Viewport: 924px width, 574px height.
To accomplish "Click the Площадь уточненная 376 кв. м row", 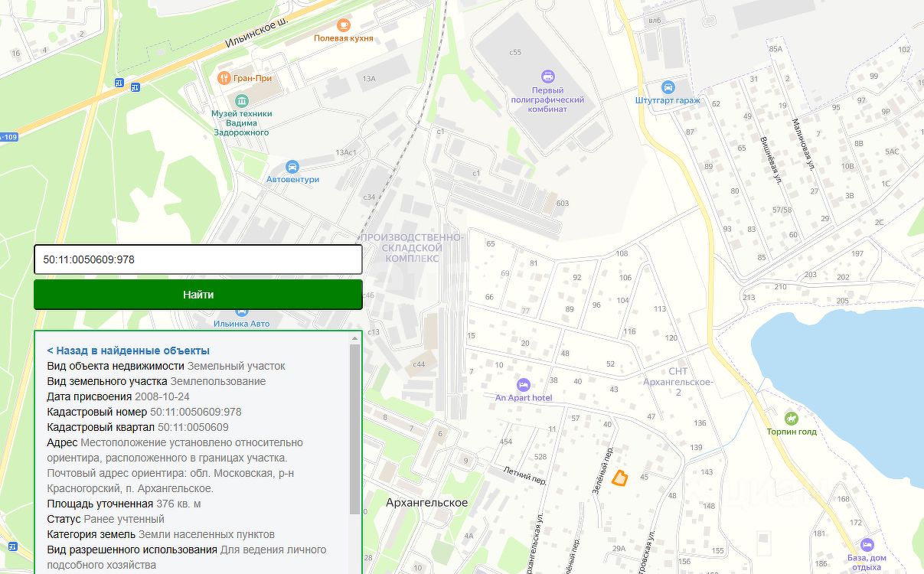I will tap(123, 504).
